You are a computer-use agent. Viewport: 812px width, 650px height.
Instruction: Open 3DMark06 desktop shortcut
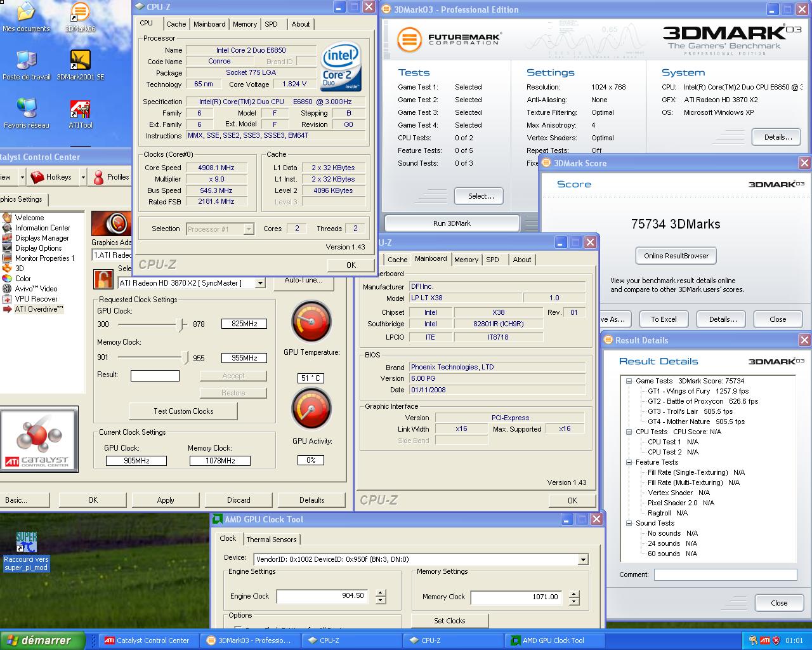80,17
